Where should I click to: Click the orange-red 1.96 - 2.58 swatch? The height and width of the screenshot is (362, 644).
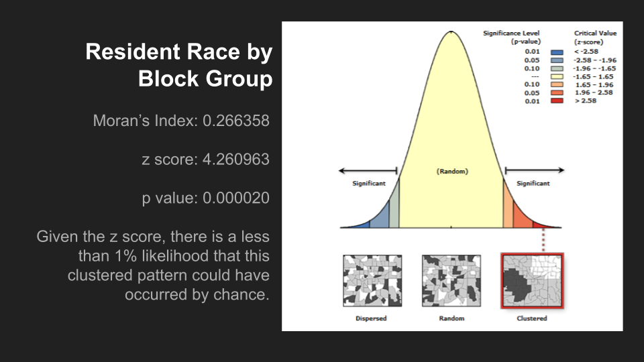(557, 93)
